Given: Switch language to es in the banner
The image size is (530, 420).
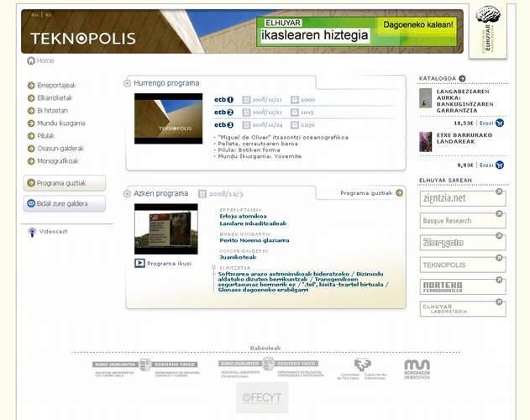Looking at the screenshot, I should pos(49,15).
